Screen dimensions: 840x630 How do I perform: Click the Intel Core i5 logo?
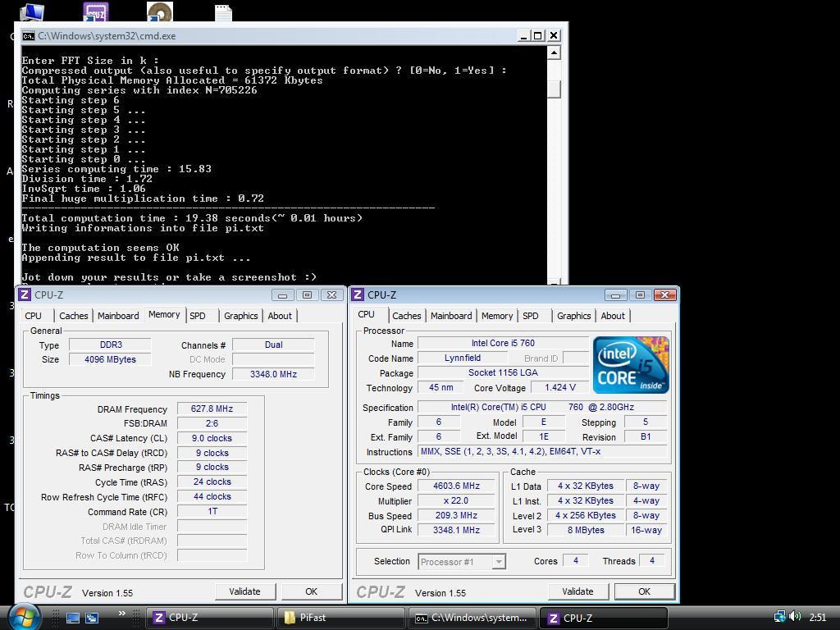[631, 365]
